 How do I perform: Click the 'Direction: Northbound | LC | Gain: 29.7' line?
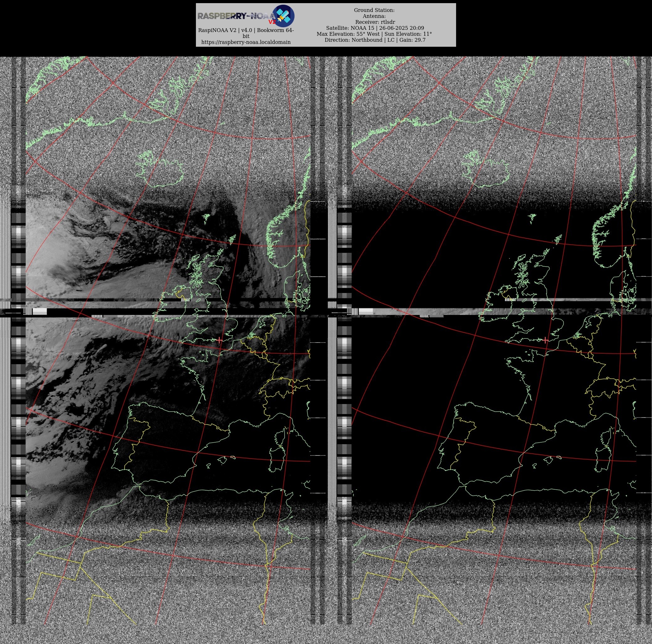375,40
